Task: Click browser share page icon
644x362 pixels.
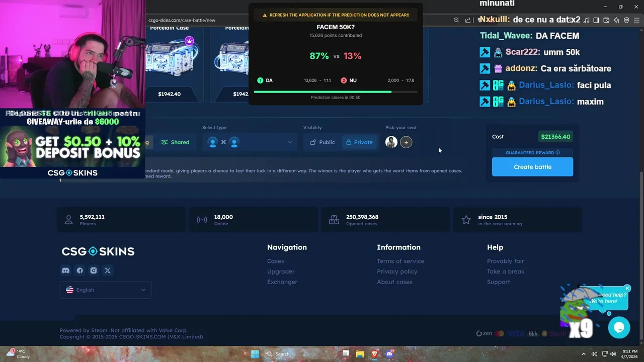Action: click(x=468, y=20)
